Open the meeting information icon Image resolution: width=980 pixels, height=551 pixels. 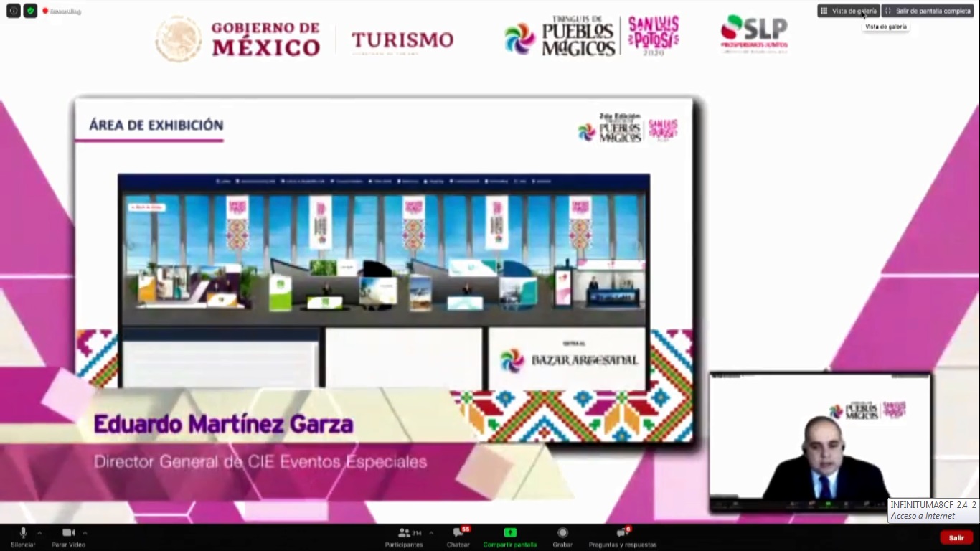tap(13, 11)
